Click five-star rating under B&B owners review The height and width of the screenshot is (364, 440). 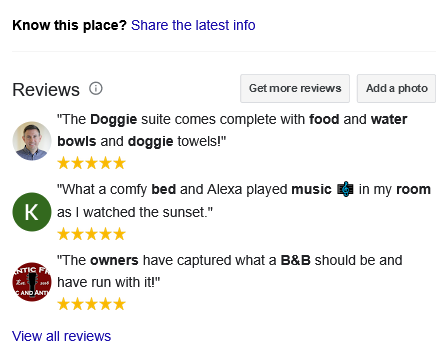(91, 304)
